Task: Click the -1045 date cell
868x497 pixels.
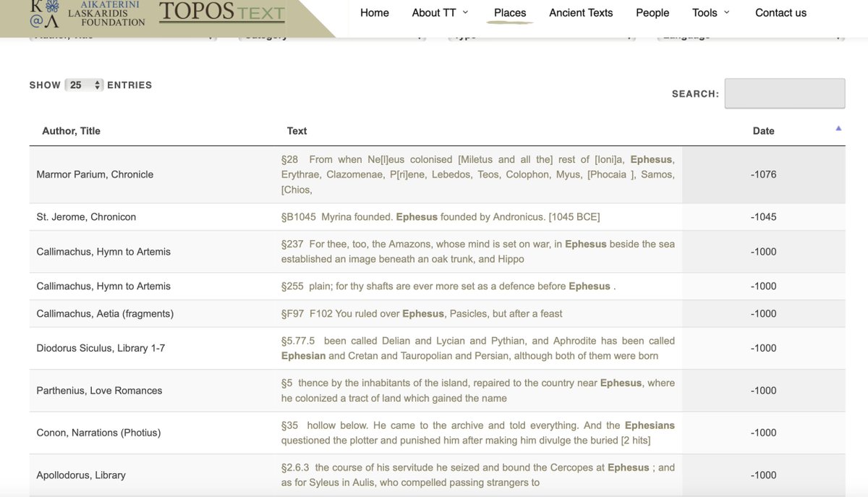Action: [763, 217]
